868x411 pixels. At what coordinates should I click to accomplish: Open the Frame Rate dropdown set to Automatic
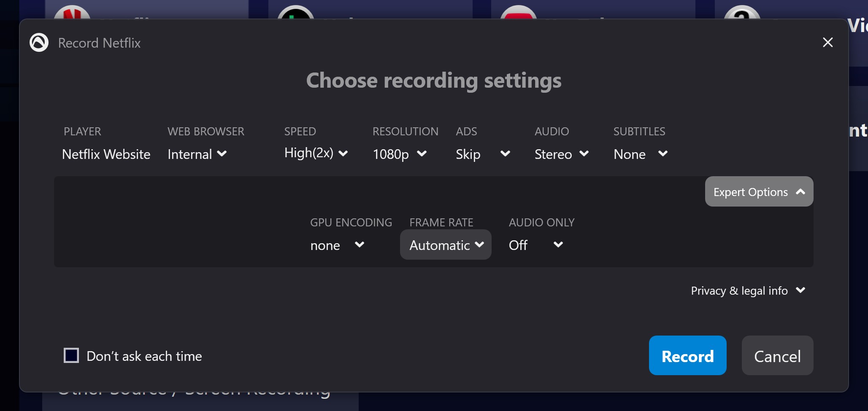(x=446, y=245)
